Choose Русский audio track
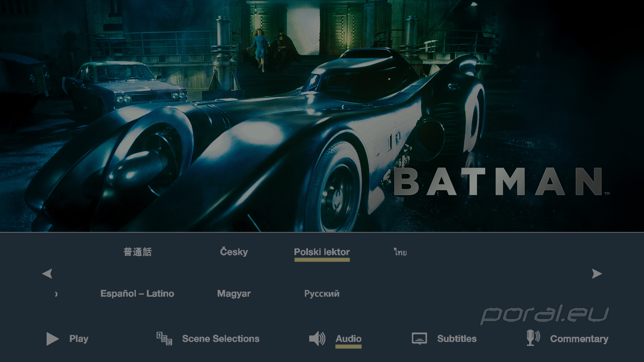644x362 pixels. tap(322, 294)
